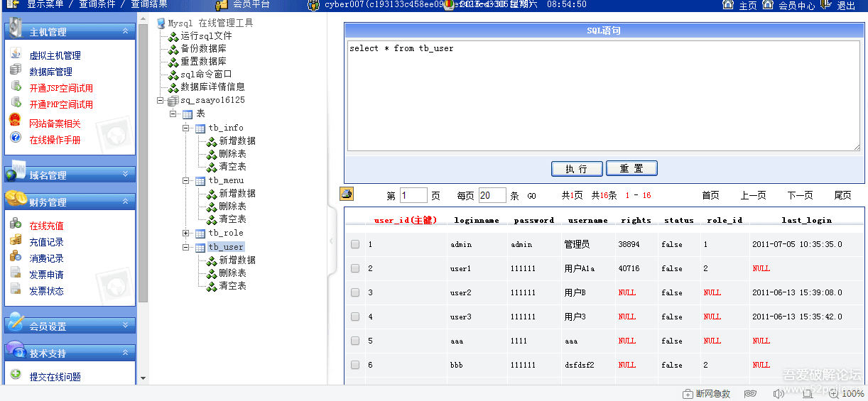Open 查询条件 in top bar
868x401 pixels.
pos(97,4)
